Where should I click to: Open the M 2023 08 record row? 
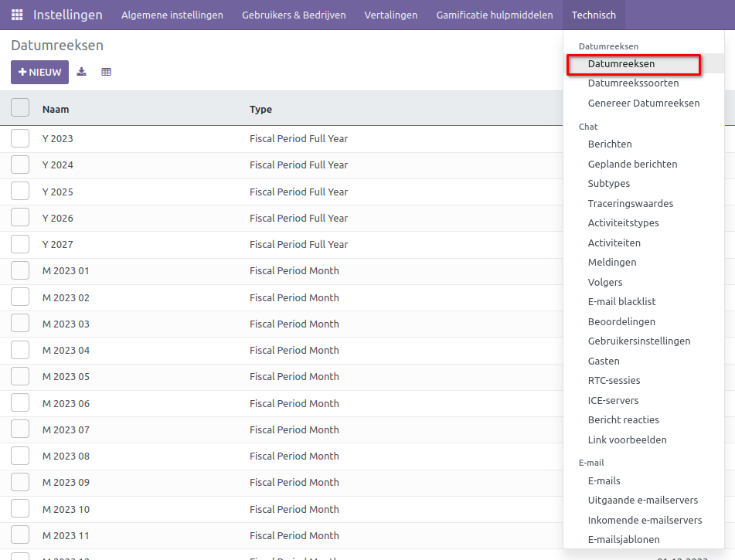click(x=155, y=456)
